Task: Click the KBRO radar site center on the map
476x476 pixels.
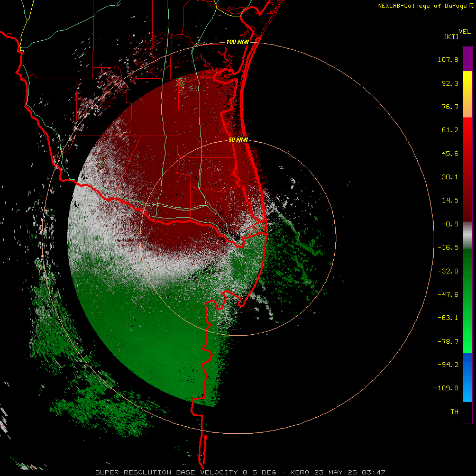Action: coord(237,237)
